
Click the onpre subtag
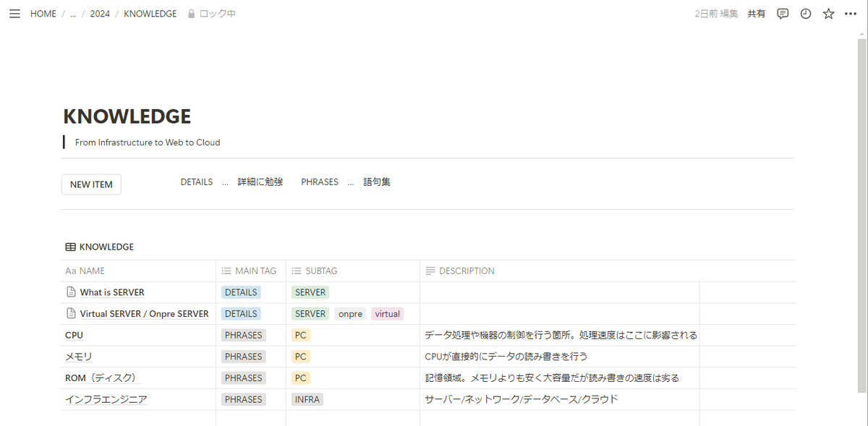click(351, 314)
